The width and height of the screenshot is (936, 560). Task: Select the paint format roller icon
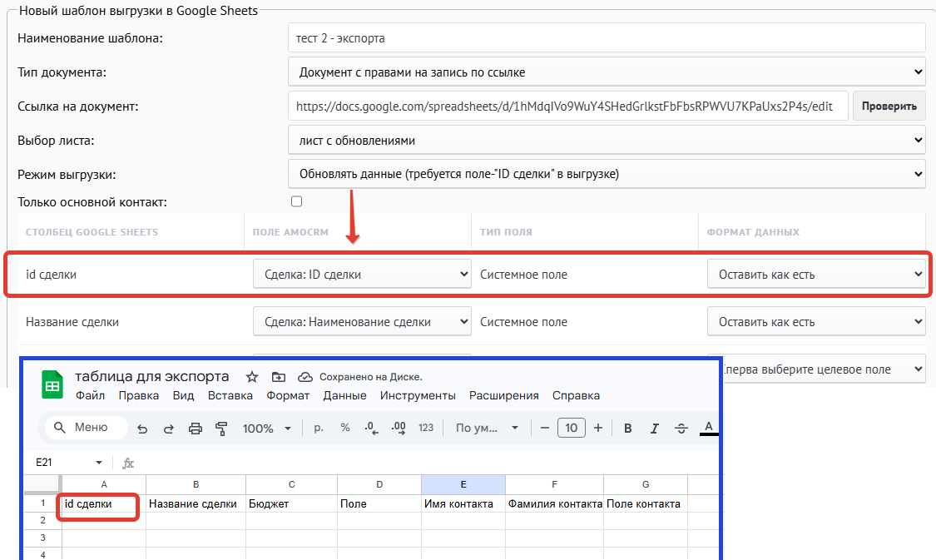tap(221, 428)
